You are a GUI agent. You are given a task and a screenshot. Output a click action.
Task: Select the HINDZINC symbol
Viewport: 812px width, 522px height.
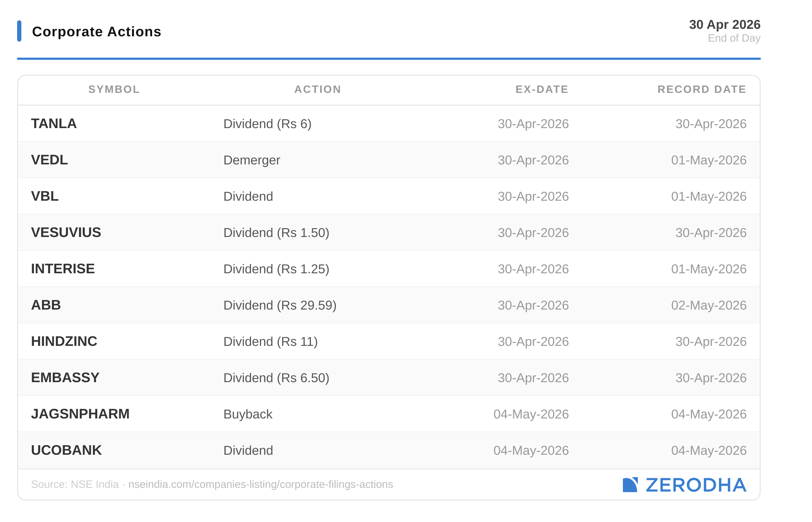[x=64, y=341]
